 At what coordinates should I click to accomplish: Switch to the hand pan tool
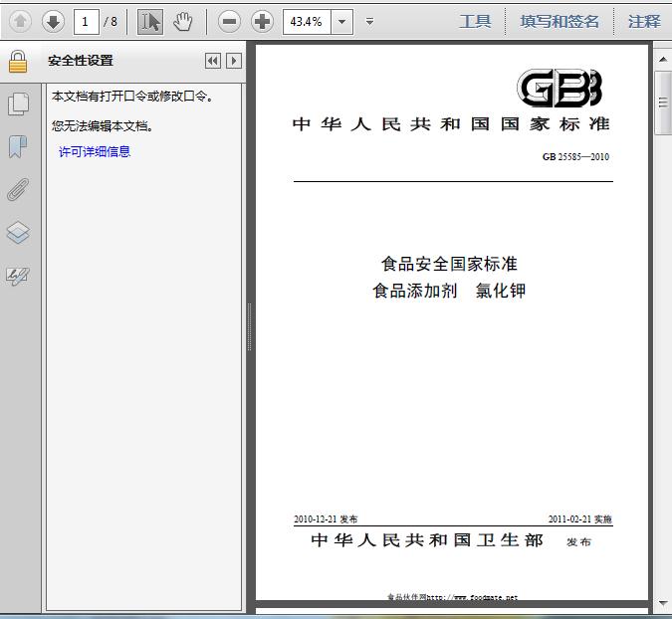coord(182,21)
